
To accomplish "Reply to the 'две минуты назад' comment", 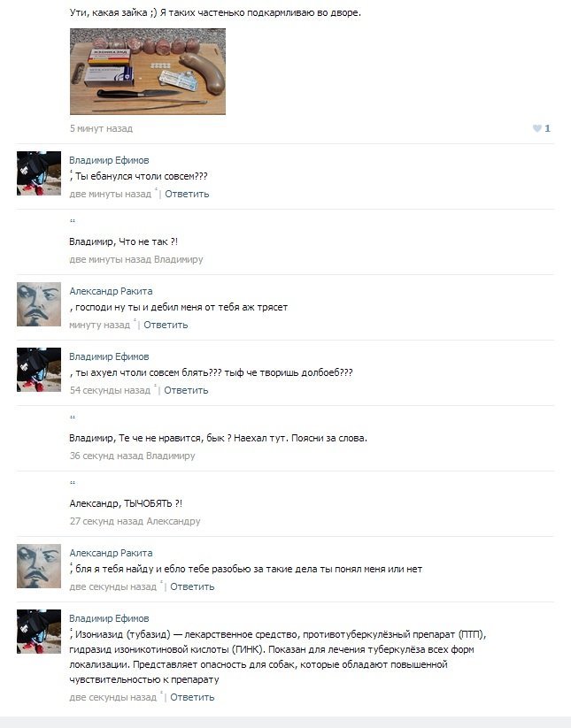I will 187,194.
